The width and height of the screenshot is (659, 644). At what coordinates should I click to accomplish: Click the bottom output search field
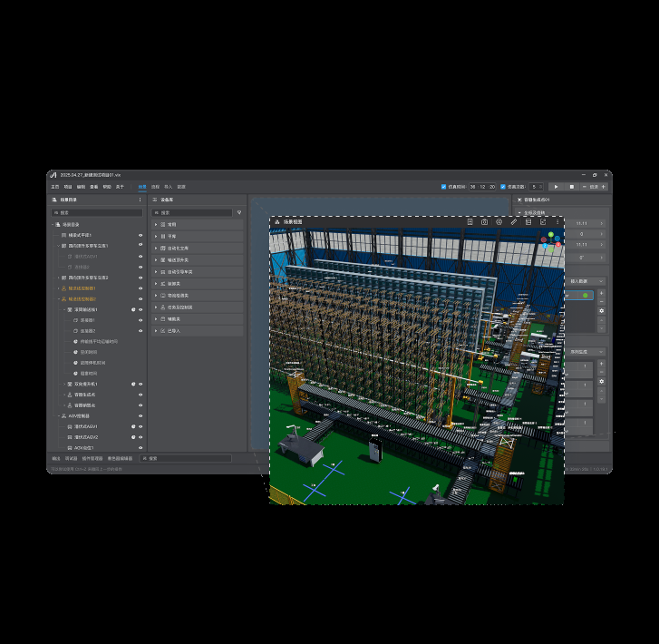tap(185, 458)
